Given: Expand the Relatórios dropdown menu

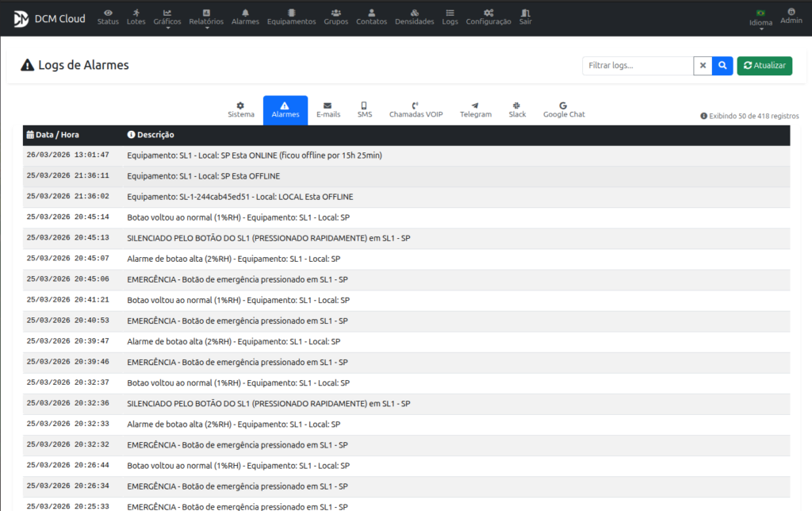Looking at the screenshot, I should coord(206,18).
